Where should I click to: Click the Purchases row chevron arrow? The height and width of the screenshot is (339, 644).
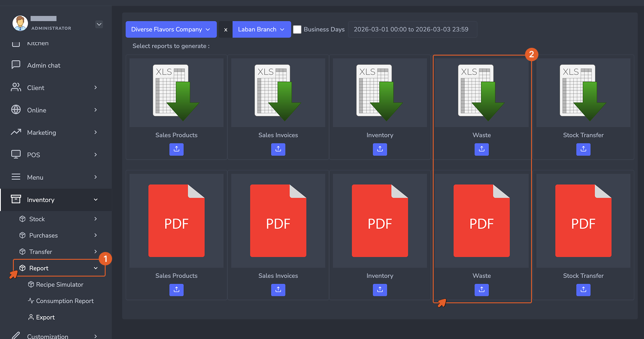(96, 235)
